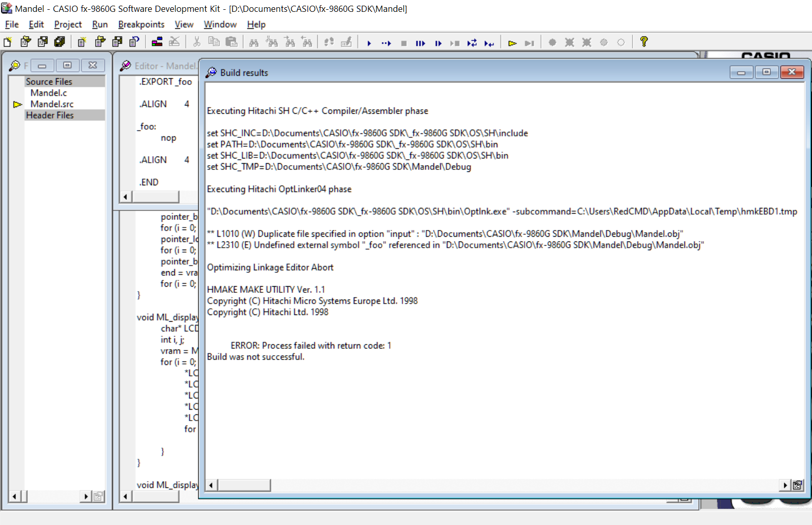This screenshot has width=812, height=525.
Task: Click Build results scrollbar left arrow
Action: pyautogui.click(x=211, y=485)
